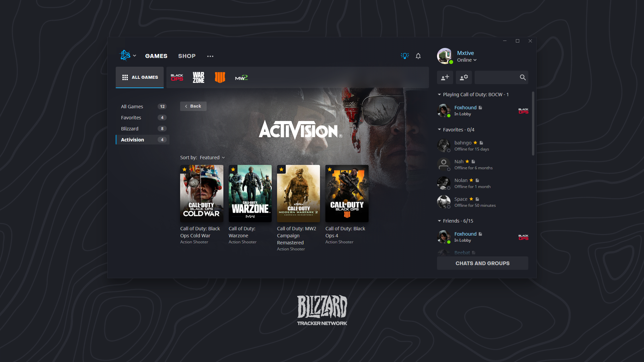Click the friend settings gear icon
644x362 pixels.
pyautogui.click(x=464, y=77)
